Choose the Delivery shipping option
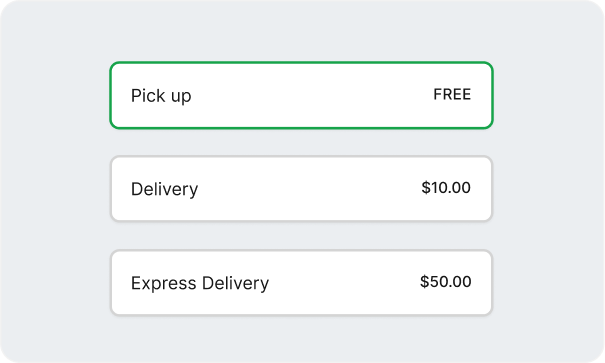The image size is (605, 363). click(301, 189)
